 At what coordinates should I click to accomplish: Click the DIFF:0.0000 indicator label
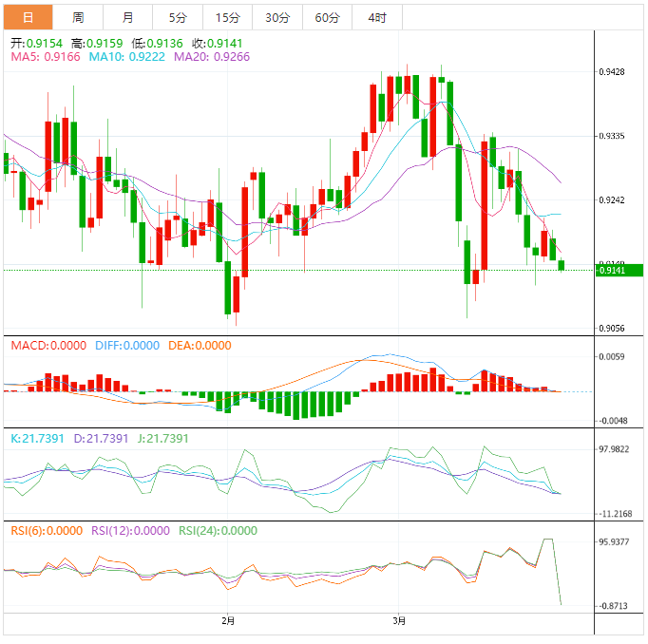pos(127,346)
